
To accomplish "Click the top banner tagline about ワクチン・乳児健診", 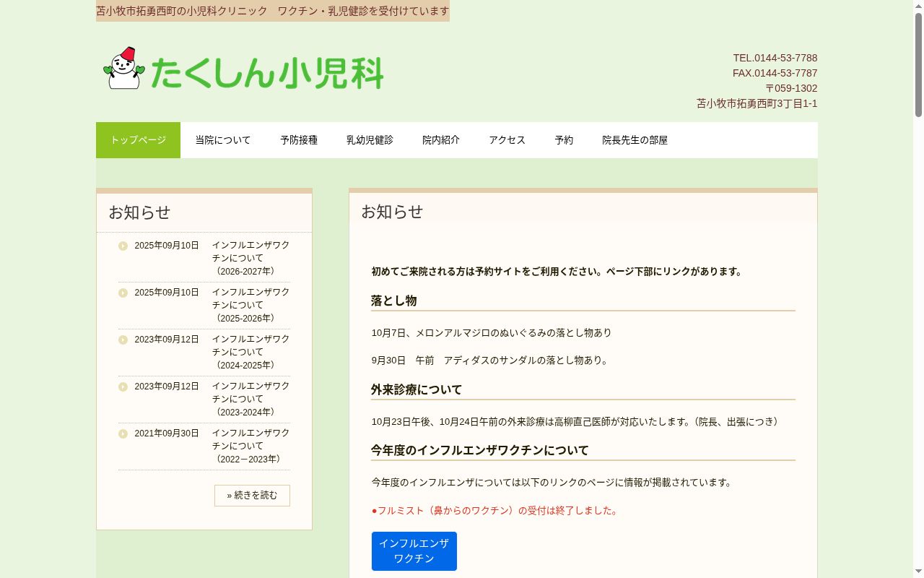I will [x=273, y=11].
